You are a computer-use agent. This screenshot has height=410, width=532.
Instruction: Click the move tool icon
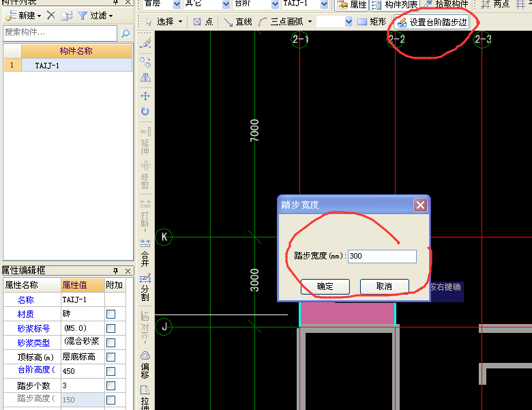point(145,96)
